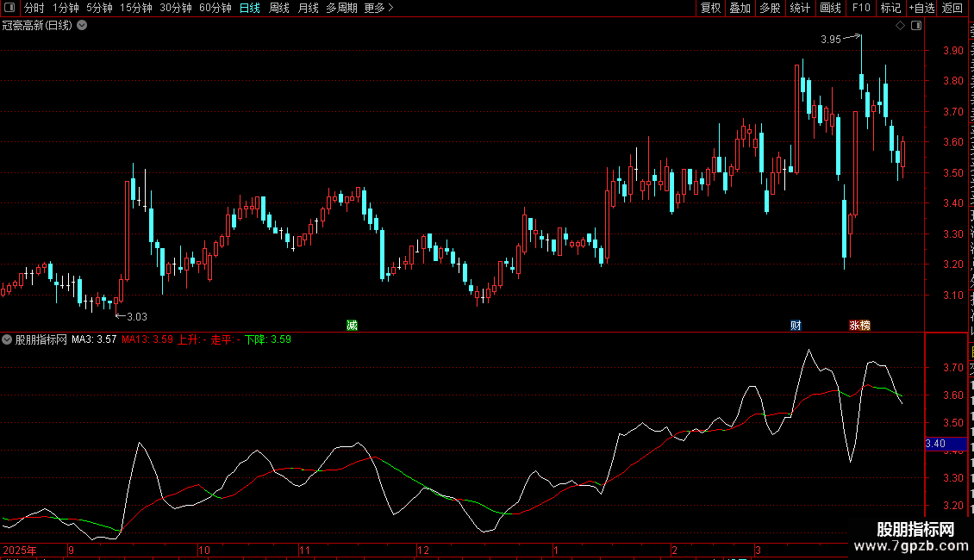Click the 12 month timeline label
Viewport: 974px width, 560px height.
(x=423, y=550)
